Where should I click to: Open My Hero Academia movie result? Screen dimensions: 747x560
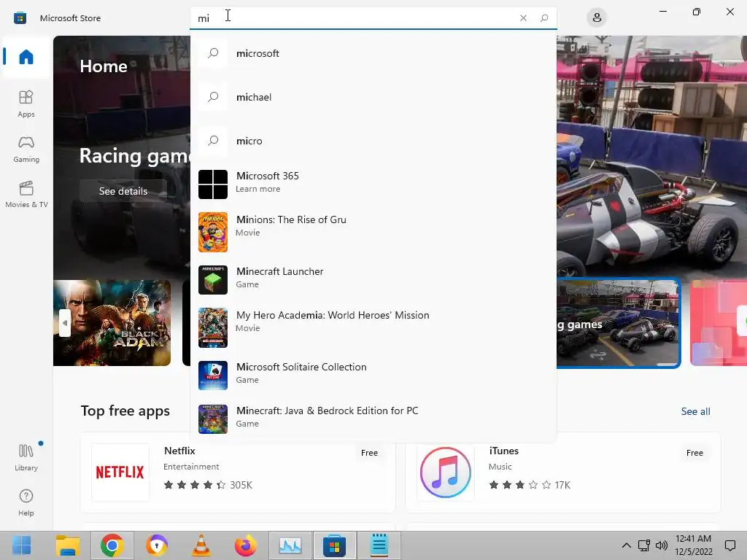(x=373, y=327)
